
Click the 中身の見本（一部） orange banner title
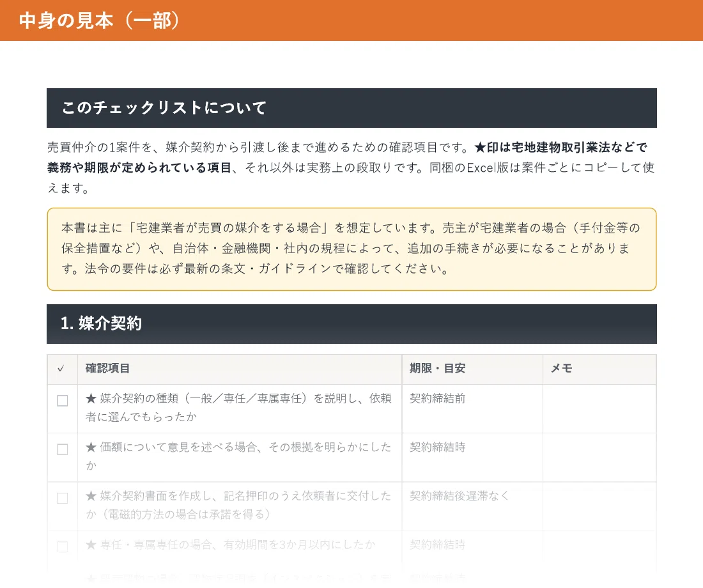click(x=99, y=20)
